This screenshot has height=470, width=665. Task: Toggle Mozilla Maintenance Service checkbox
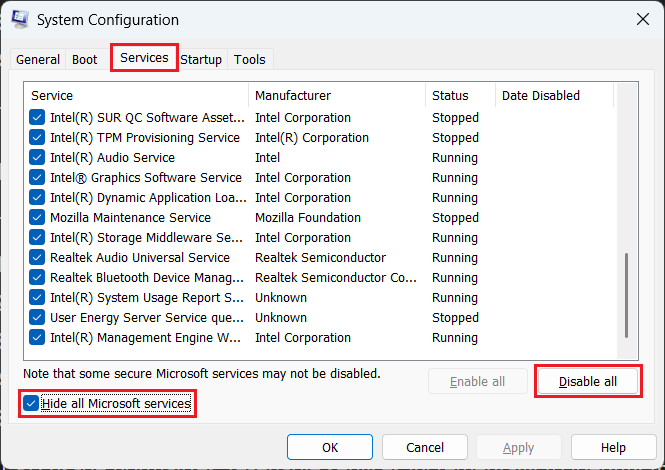pyautogui.click(x=38, y=218)
